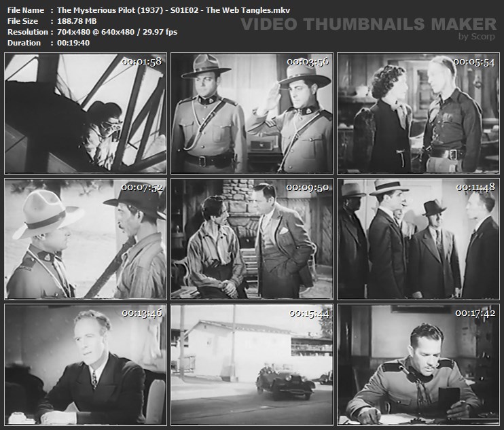Screen dimensions: 504x430
Task: Open the thumbnail stamped 00:09:50
Action: coord(252,239)
